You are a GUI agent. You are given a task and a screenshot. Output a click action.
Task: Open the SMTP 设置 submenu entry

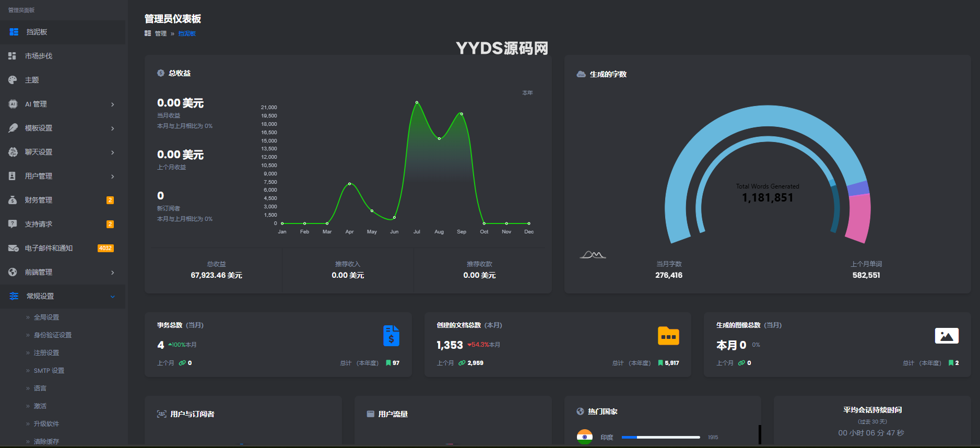tap(49, 371)
